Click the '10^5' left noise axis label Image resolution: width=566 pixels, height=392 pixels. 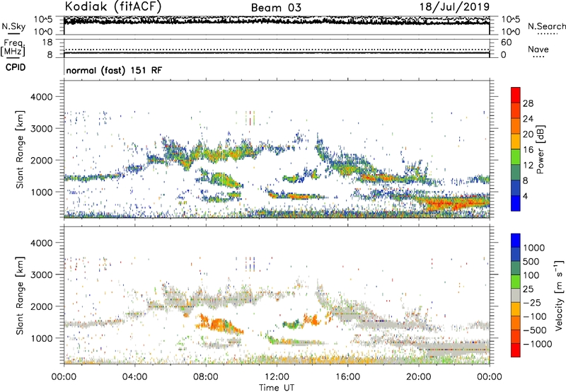click(43, 19)
